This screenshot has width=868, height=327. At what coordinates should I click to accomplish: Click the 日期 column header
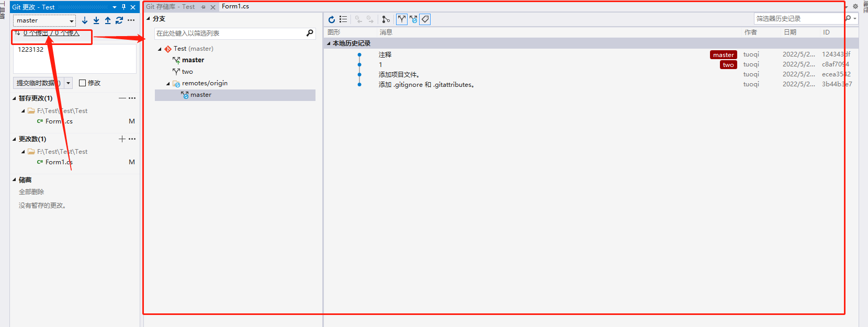[x=790, y=32]
